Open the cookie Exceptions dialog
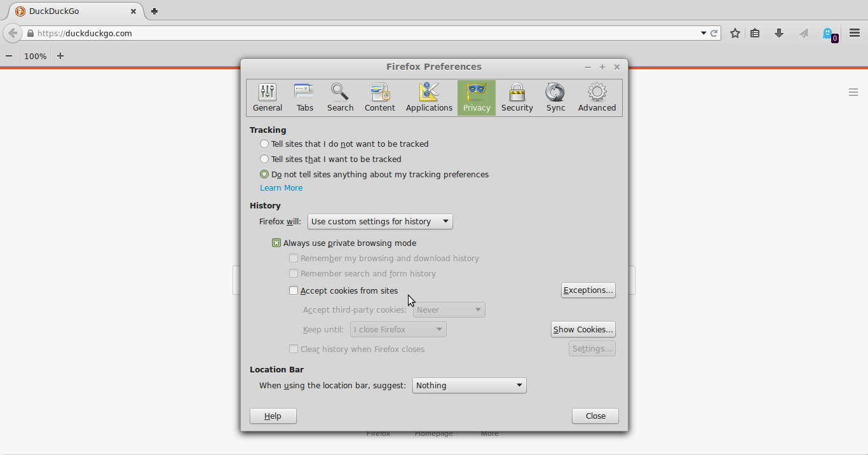This screenshot has height=455, width=868. pyautogui.click(x=588, y=290)
